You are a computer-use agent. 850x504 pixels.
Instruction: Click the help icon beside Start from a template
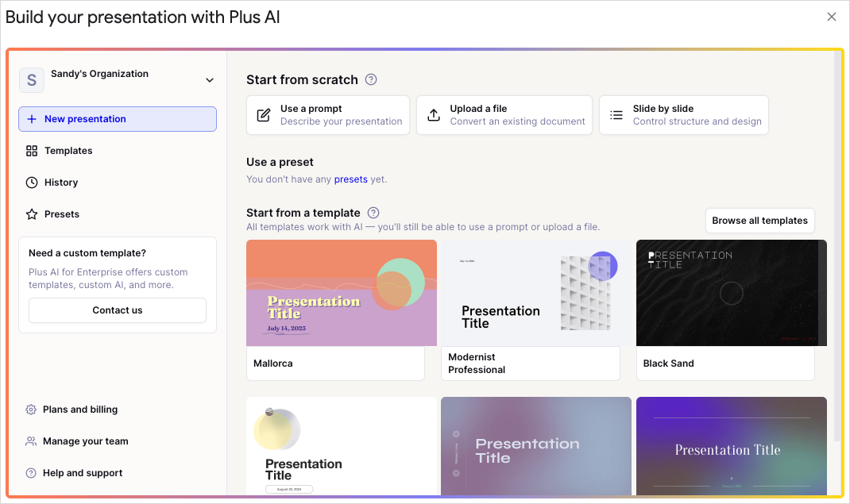(373, 213)
